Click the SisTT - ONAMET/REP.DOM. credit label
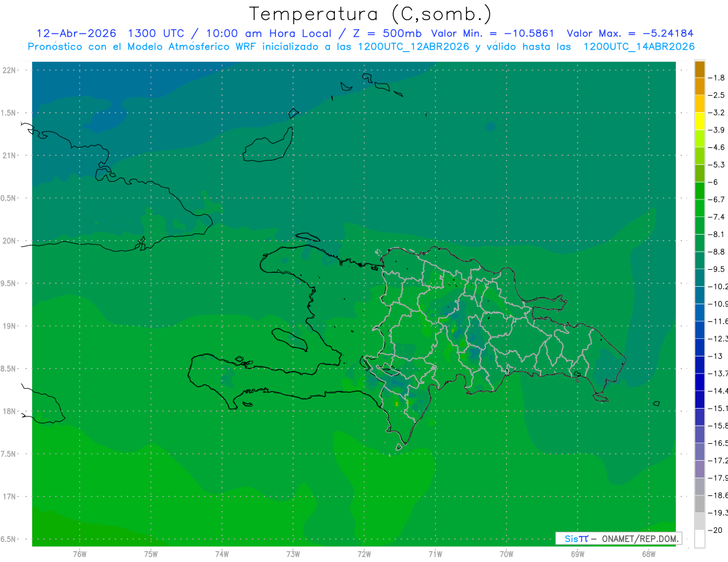Image resolution: width=728 pixels, height=562 pixels. 619,538
